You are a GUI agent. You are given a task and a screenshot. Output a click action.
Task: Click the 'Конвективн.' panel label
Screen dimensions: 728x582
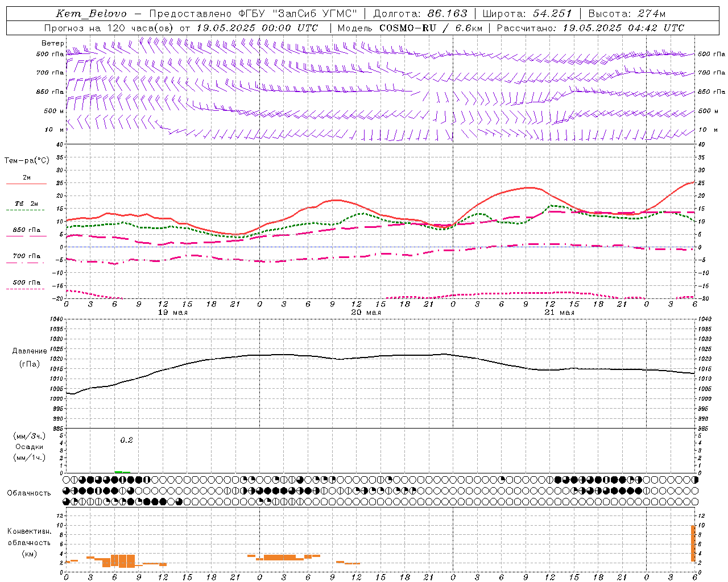click(x=30, y=531)
